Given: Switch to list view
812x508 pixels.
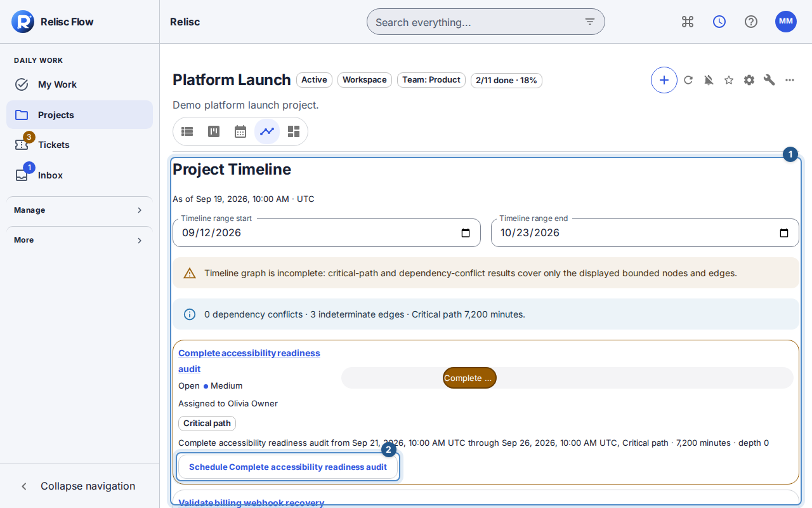Looking at the screenshot, I should 187,131.
